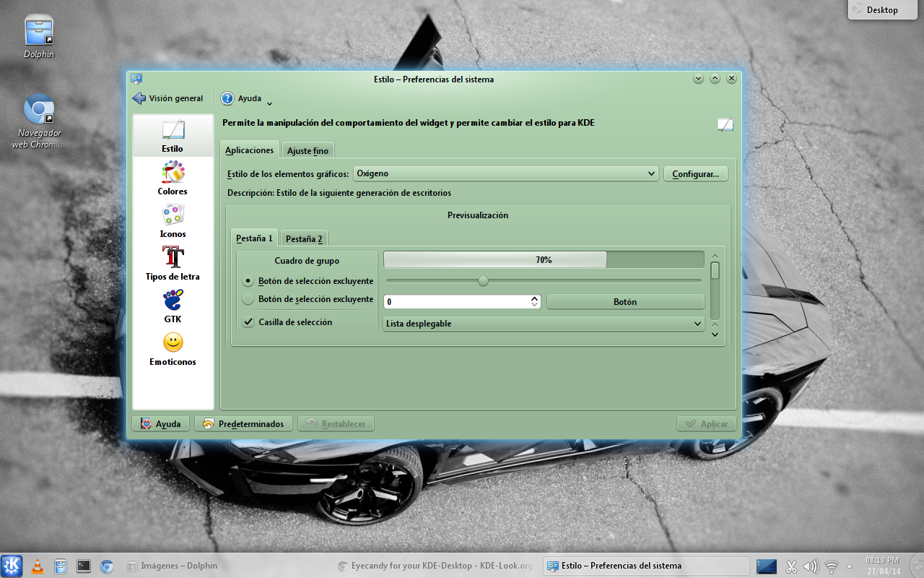The height and width of the screenshot is (578, 924).
Task: Click the preview spin box number field
Action: 456,302
